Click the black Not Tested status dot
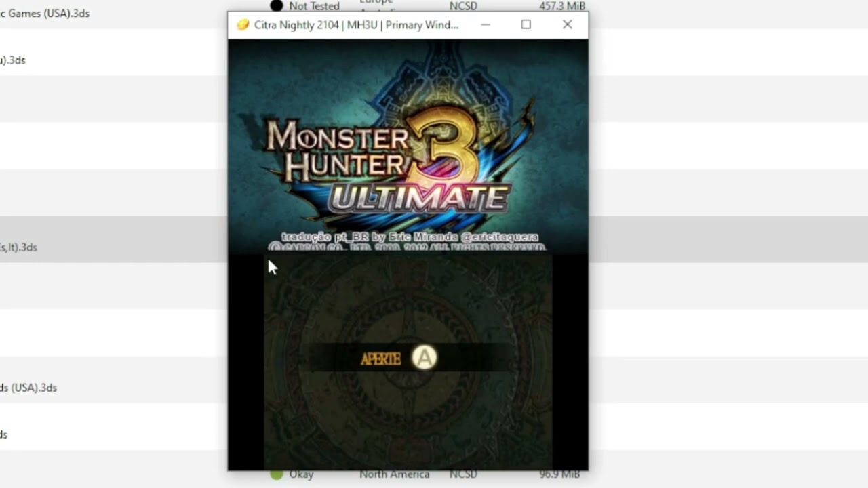This screenshot has height=488, width=868. coord(277,6)
